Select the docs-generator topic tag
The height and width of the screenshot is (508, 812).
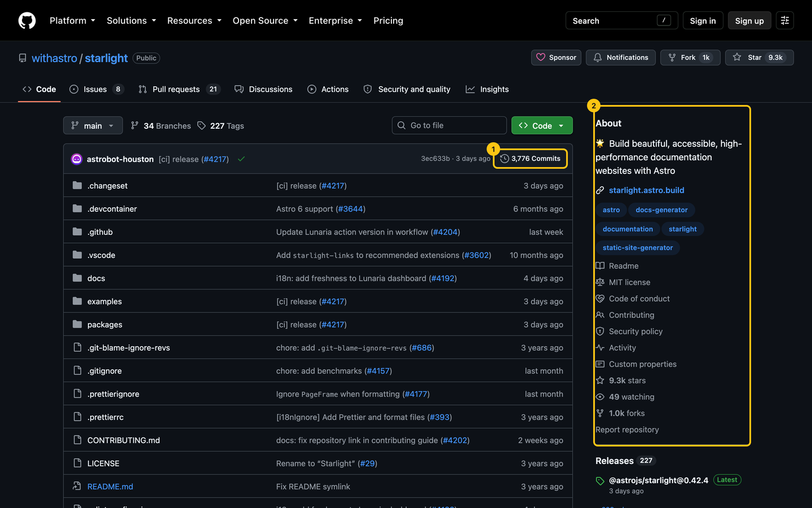pos(661,210)
